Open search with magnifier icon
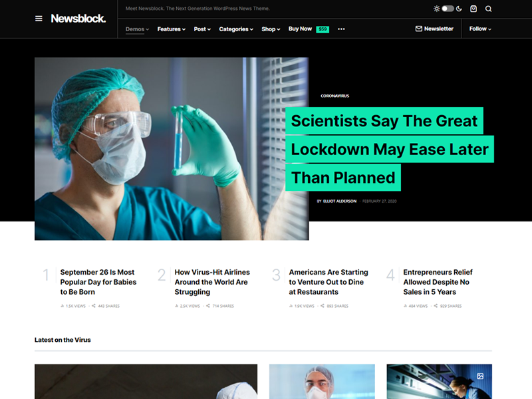The width and height of the screenshot is (532, 399). coord(488,9)
